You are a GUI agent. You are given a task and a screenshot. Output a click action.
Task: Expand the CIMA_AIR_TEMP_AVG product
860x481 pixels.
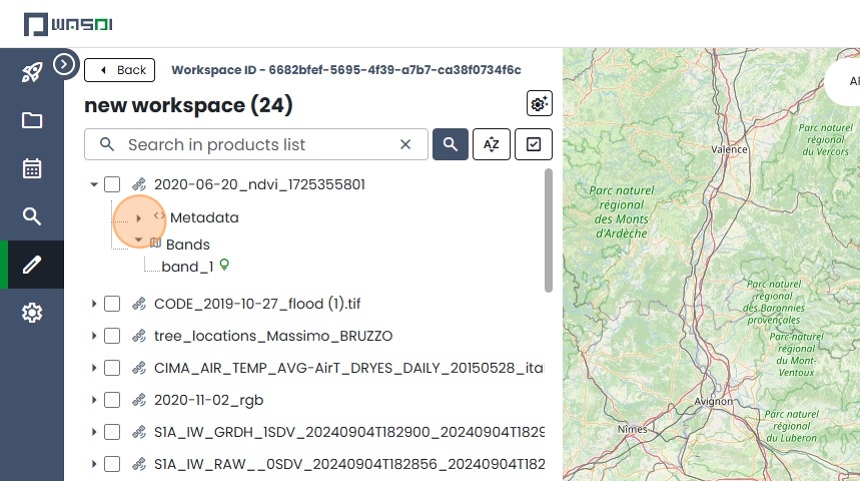point(94,368)
